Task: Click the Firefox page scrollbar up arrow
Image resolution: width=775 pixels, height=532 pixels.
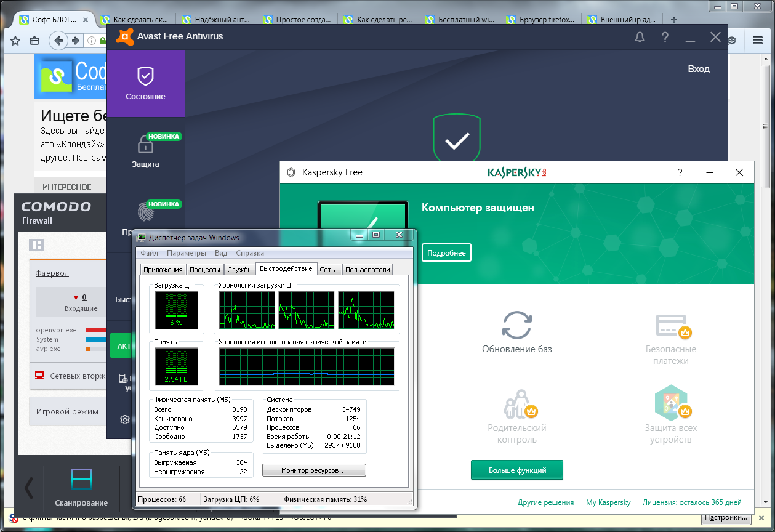Action: pos(766,59)
